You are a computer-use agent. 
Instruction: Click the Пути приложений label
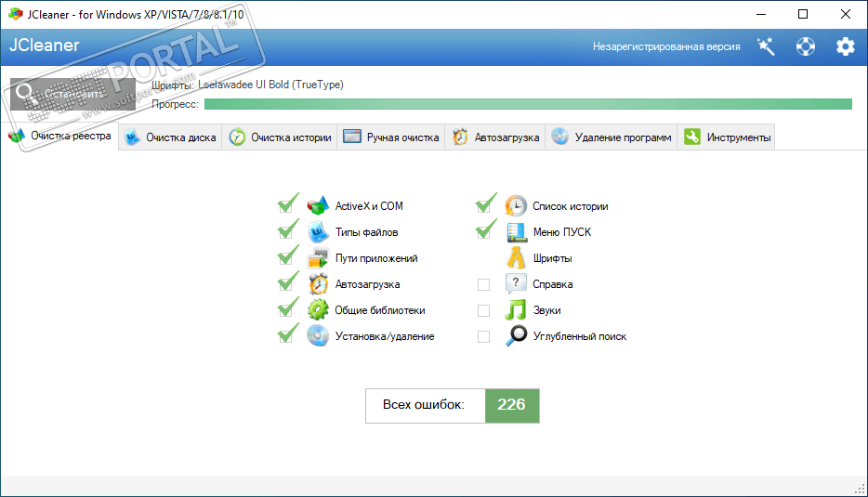pos(376,258)
